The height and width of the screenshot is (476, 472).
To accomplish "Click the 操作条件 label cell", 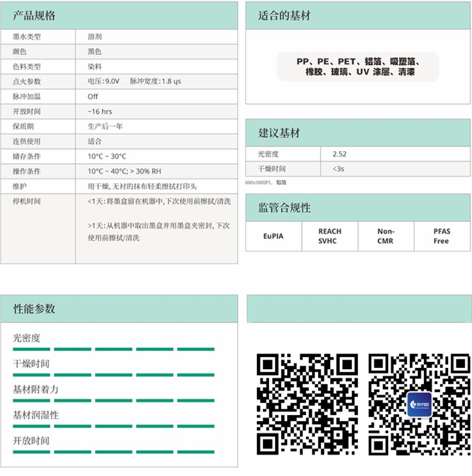I will [38, 171].
